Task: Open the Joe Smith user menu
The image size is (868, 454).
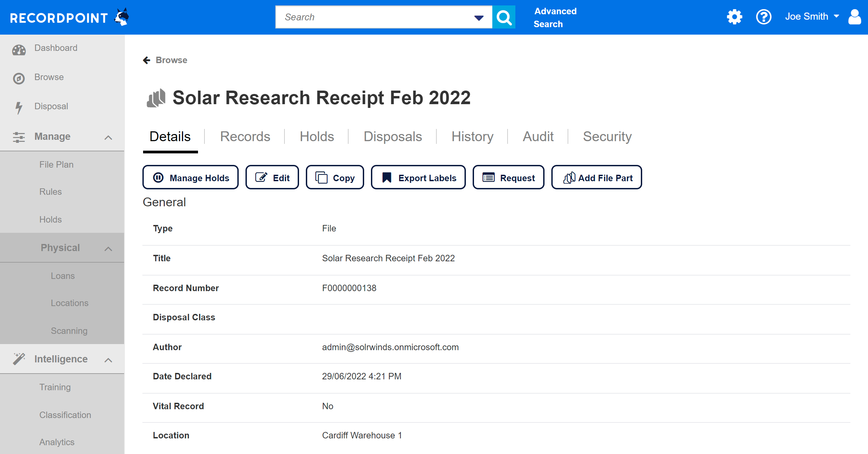Action: 812,16
